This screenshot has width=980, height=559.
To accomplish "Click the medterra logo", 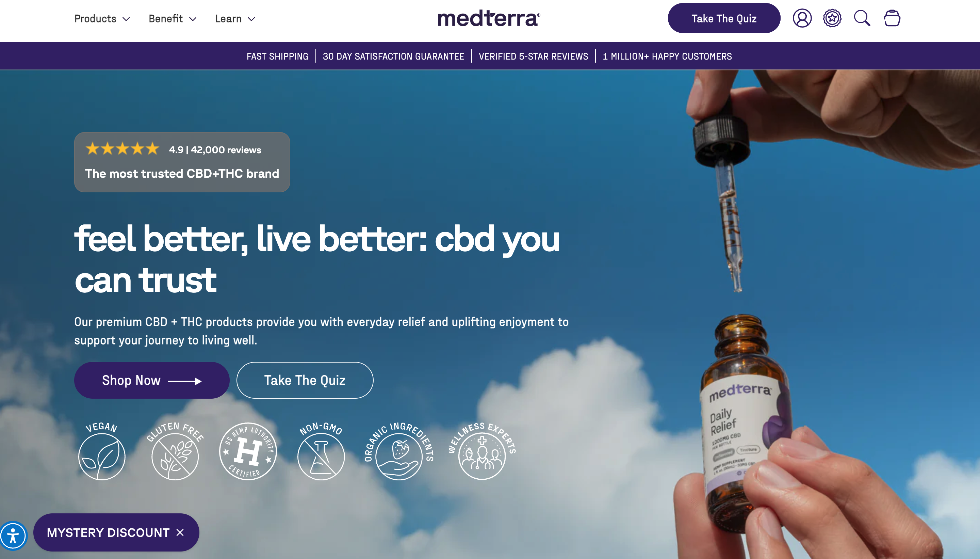I will (489, 18).
